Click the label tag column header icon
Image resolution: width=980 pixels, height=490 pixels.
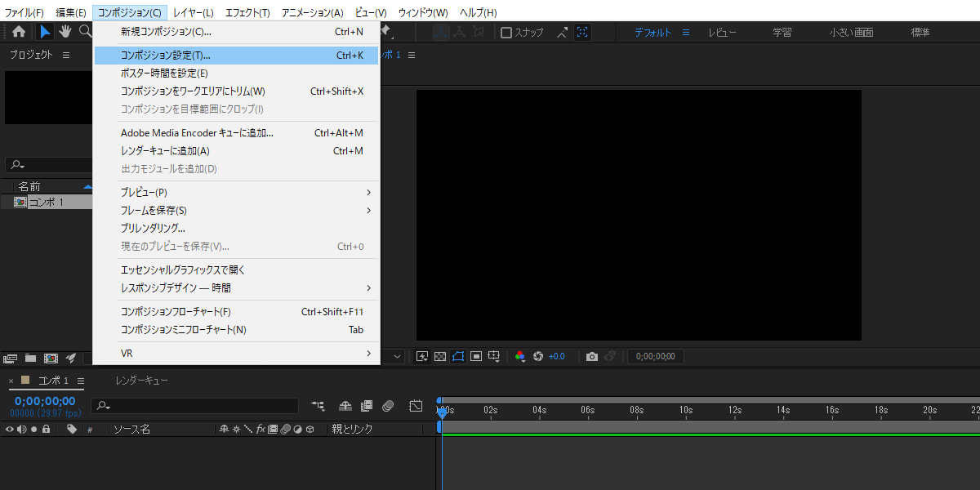tap(72, 429)
